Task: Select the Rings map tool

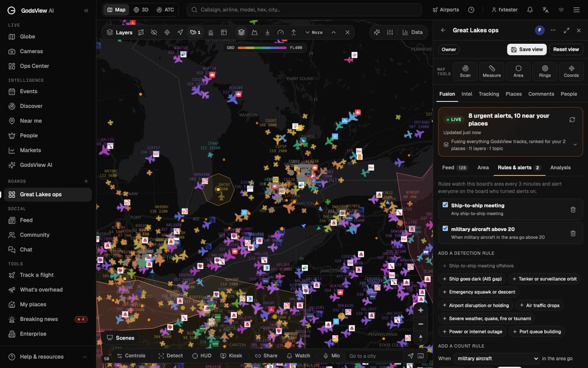Action: (545, 71)
